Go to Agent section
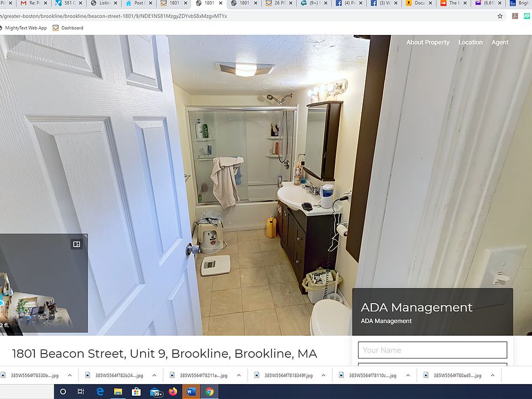The width and height of the screenshot is (532, 399). pyautogui.click(x=500, y=43)
